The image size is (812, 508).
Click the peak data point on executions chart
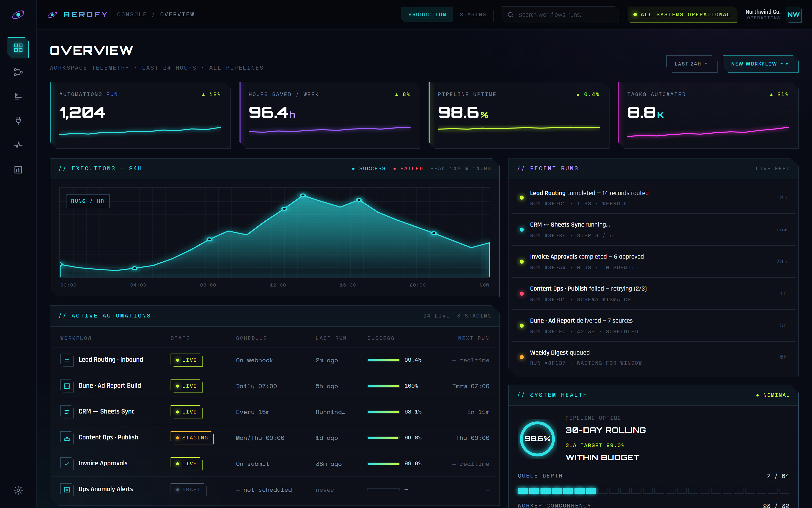pyautogui.click(x=303, y=195)
